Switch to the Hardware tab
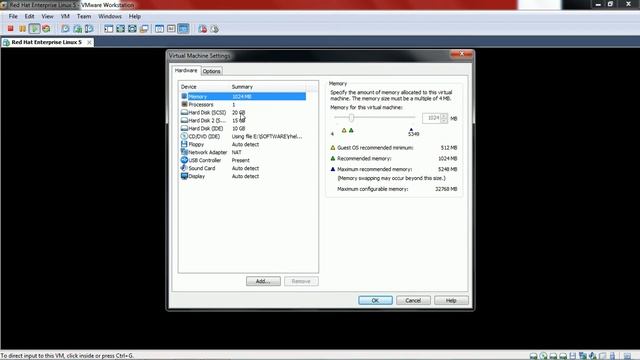640x360 pixels. [186, 70]
